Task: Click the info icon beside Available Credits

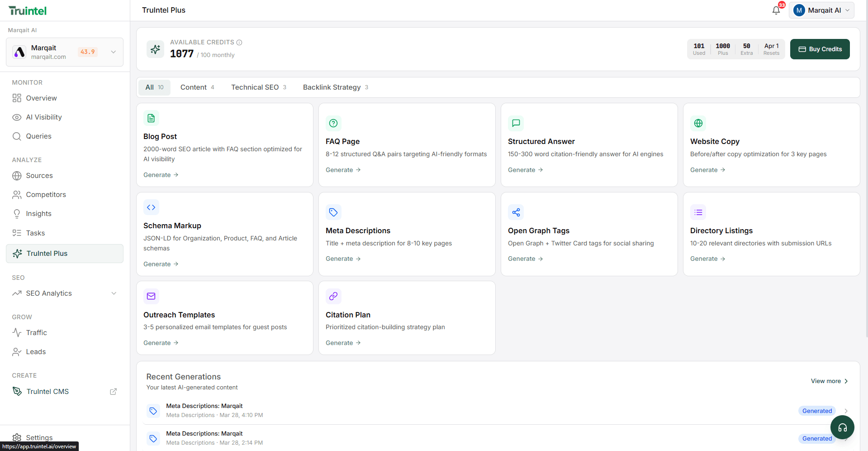Action: tap(239, 43)
